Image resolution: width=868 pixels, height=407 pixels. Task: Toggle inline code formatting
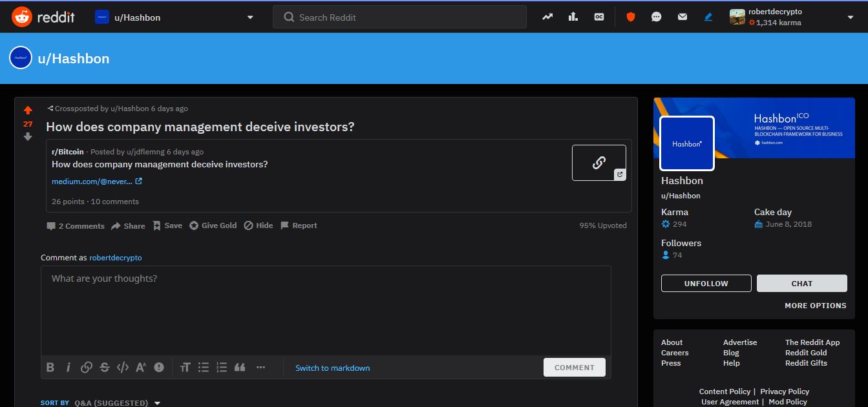[123, 368]
